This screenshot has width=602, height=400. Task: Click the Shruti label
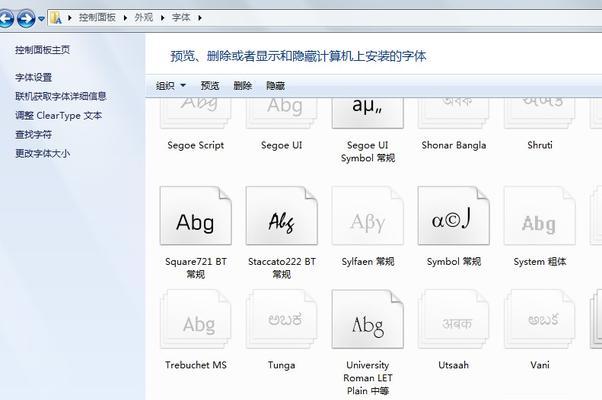click(x=540, y=145)
